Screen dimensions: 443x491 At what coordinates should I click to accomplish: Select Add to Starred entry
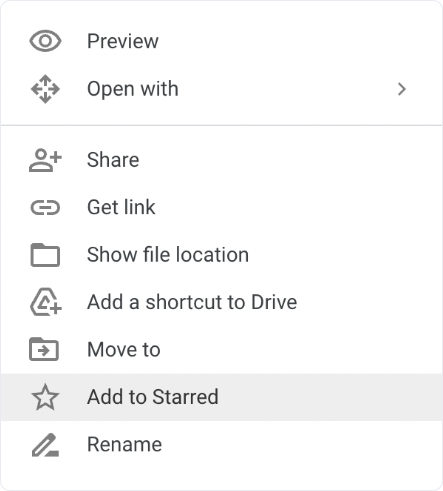tap(221, 397)
